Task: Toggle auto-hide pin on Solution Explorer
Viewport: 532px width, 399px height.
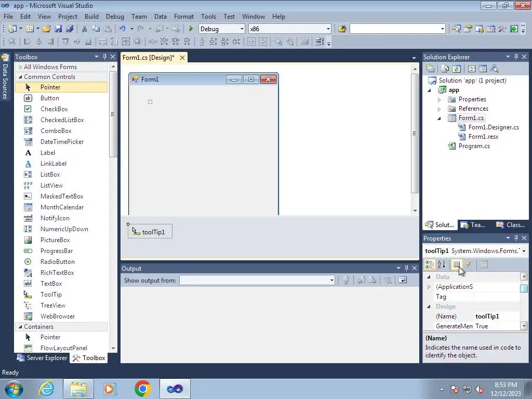Action: [516, 57]
